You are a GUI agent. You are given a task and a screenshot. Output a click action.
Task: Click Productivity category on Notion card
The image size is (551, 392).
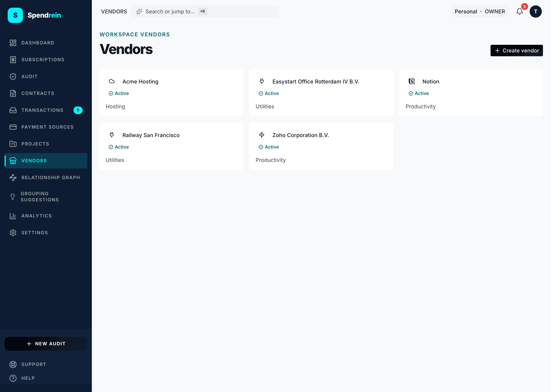(421, 106)
